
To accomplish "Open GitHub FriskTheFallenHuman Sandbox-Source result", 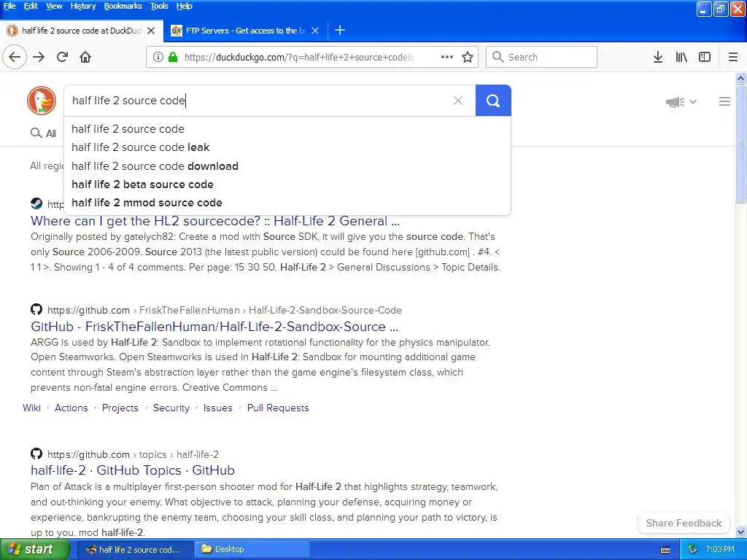I will pyautogui.click(x=214, y=327).
